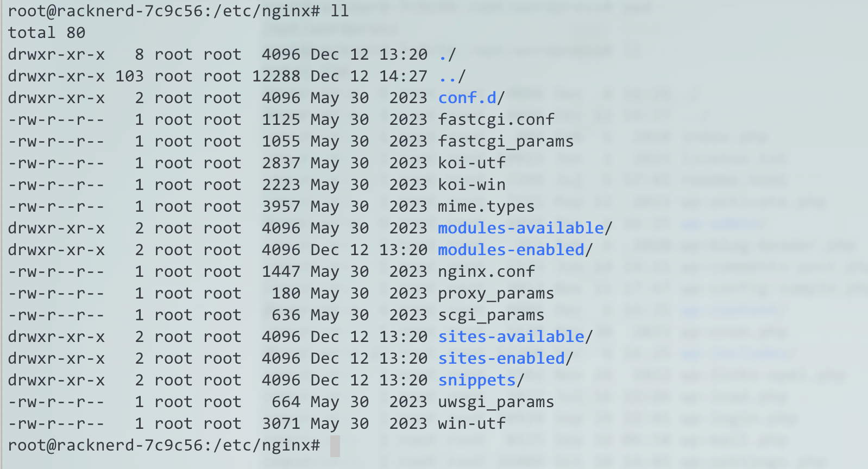Click the sites-enabled directory name
868x469 pixels.
pos(502,358)
